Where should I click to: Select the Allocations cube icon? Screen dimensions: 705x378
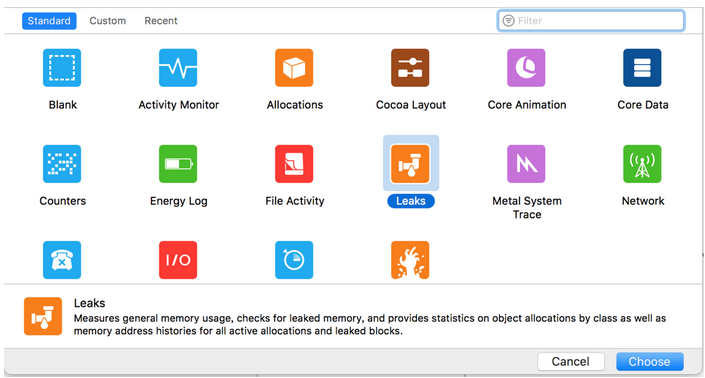(294, 68)
